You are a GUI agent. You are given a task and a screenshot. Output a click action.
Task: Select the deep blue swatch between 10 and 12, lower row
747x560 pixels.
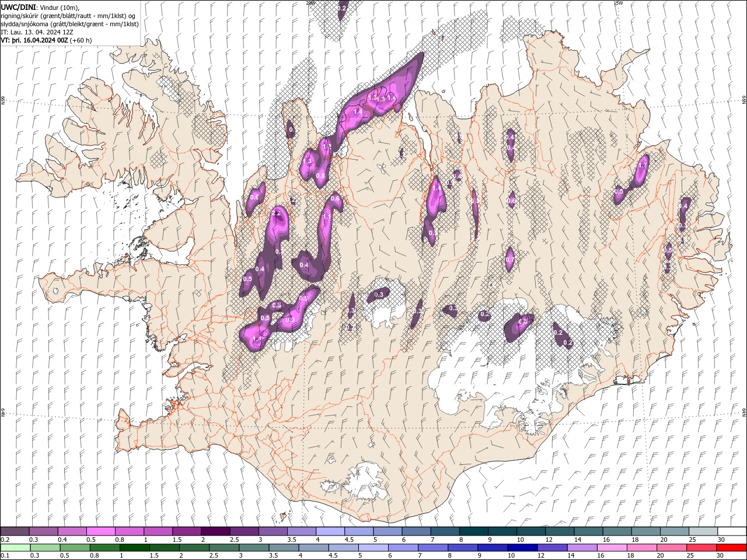pos(522,548)
